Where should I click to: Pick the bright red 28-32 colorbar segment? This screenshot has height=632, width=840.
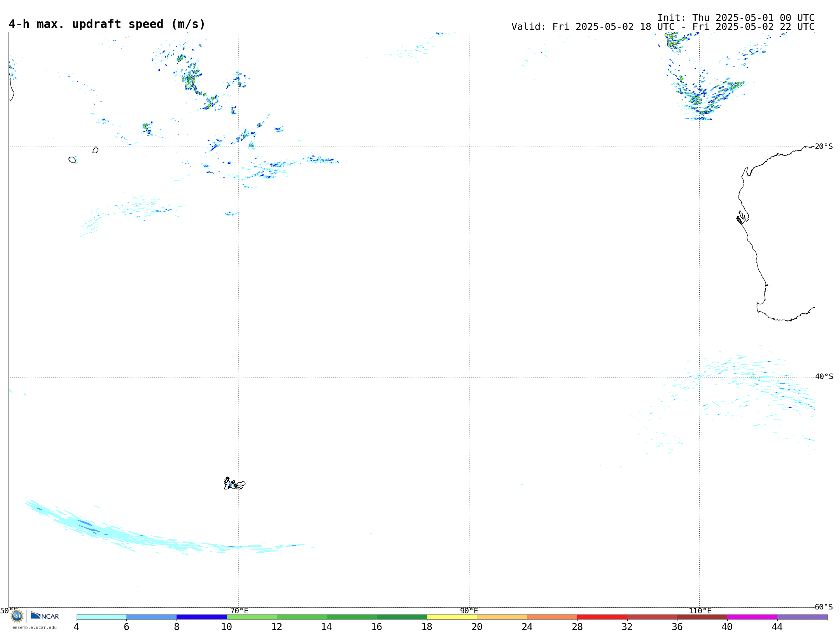point(602,617)
